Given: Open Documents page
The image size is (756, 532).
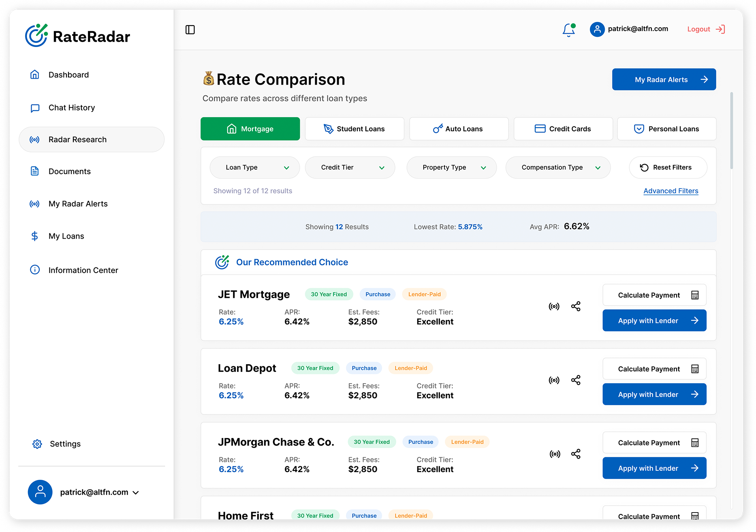Looking at the screenshot, I should click(x=92, y=171).
